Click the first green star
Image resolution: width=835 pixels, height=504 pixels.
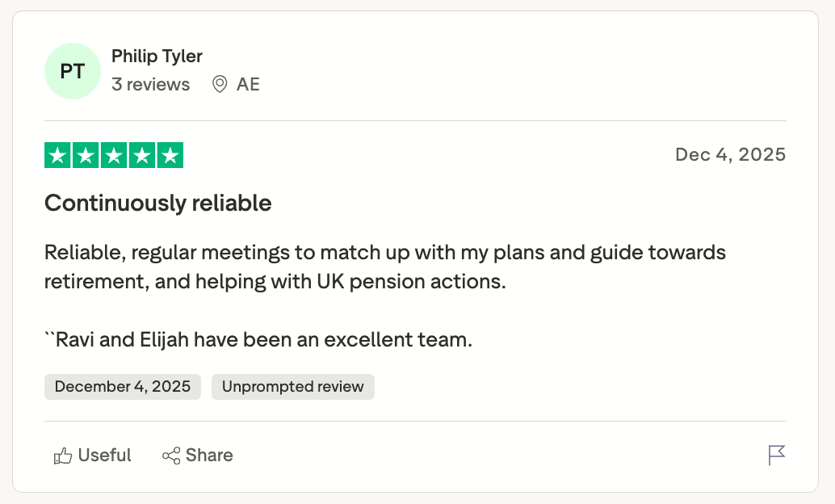pyautogui.click(x=57, y=155)
